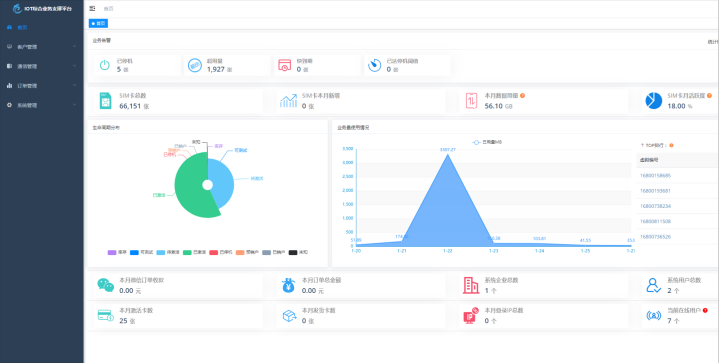Click the teal credit card activation icon

pos(106,315)
